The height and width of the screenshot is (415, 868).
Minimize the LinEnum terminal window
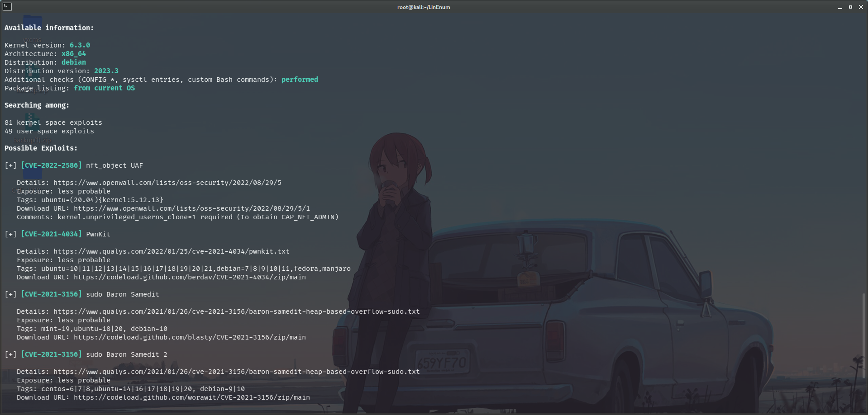point(840,7)
